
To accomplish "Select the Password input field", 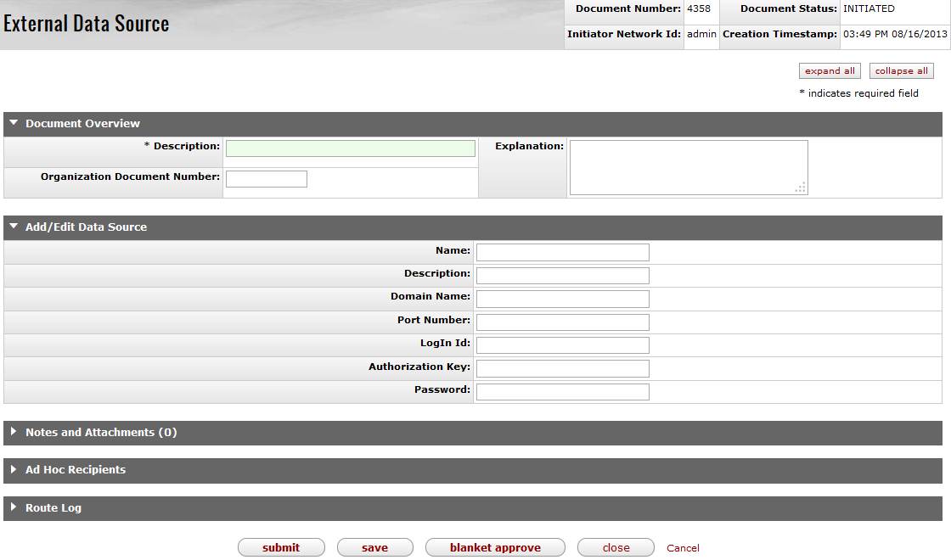I will 562,391.
